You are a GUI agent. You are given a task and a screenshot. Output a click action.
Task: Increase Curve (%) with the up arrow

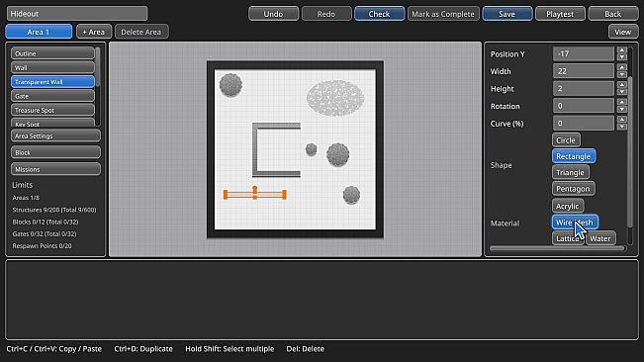pyautogui.click(x=622, y=120)
